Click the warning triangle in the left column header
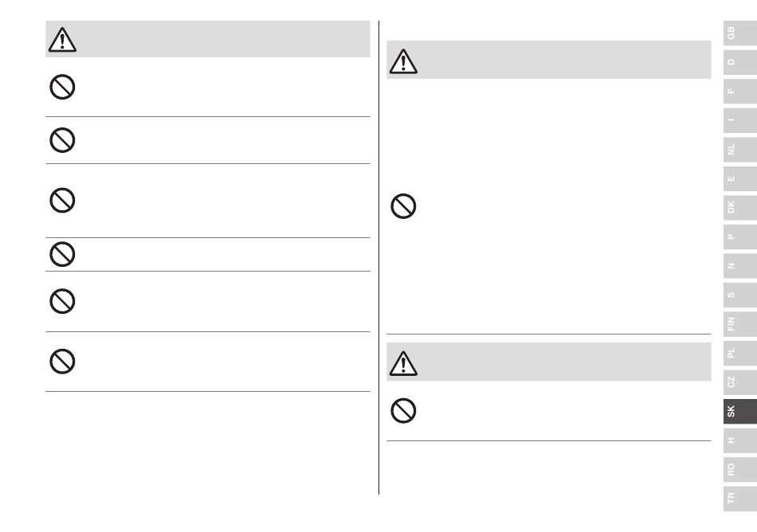 click(62, 40)
